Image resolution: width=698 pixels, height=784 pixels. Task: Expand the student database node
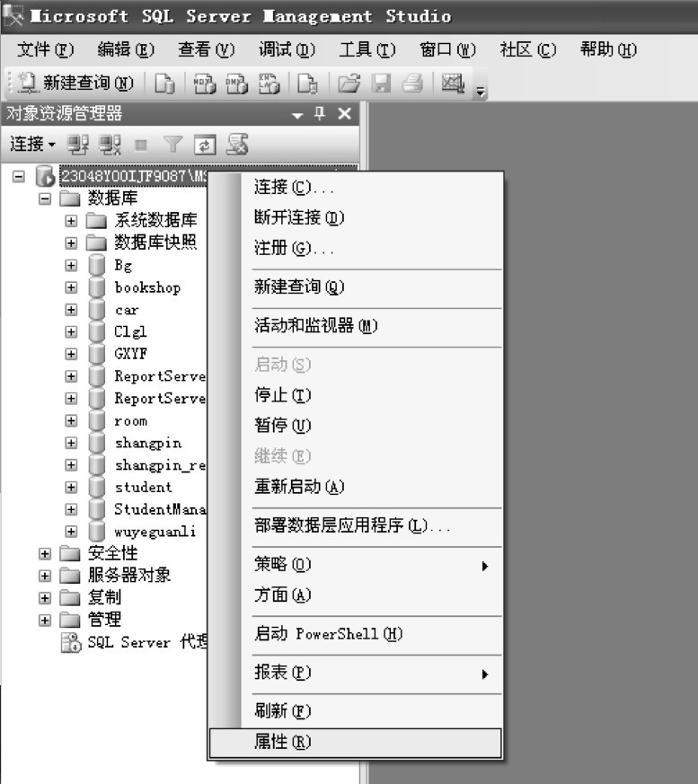(x=71, y=488)
